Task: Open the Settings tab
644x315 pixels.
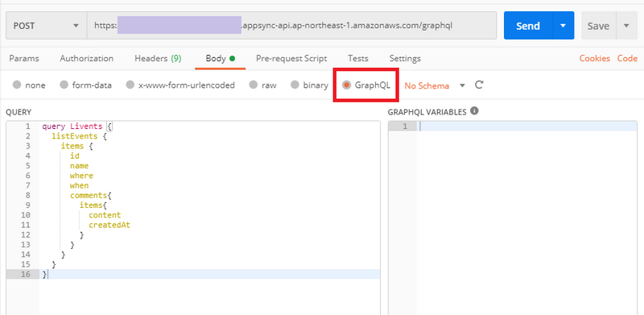Action: 405,58
